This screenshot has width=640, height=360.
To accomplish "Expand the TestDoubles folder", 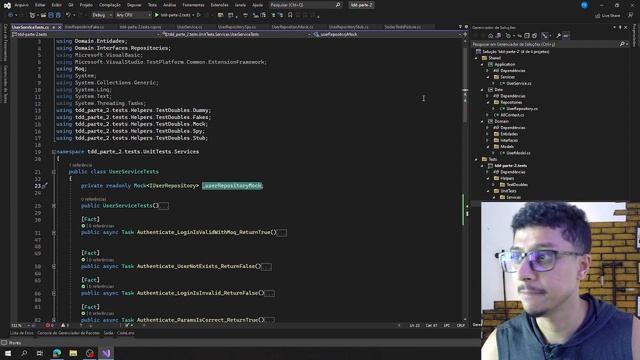I will click(493, 184).
